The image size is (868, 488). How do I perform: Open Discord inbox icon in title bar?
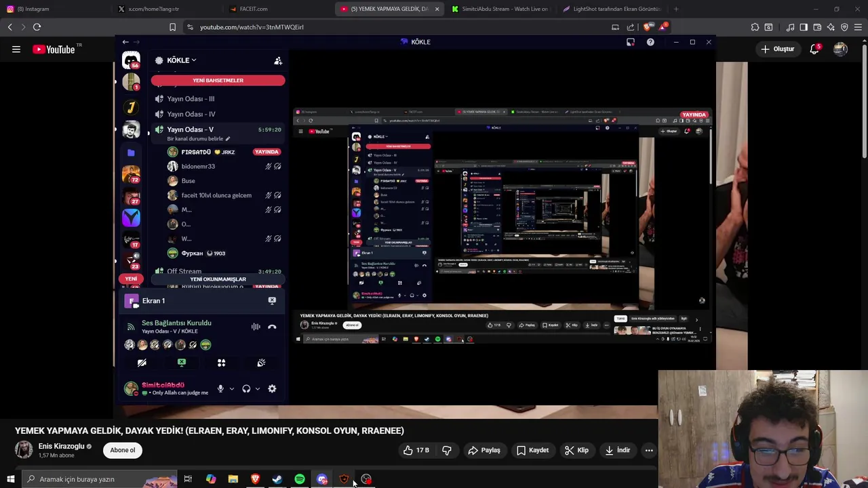[631, 42]
